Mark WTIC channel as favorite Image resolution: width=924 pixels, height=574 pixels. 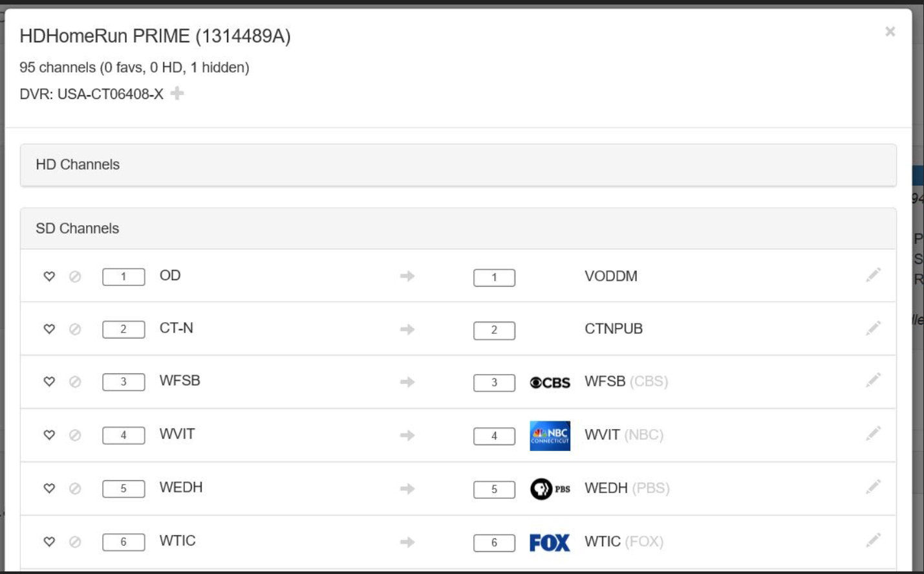coord(49,542)
